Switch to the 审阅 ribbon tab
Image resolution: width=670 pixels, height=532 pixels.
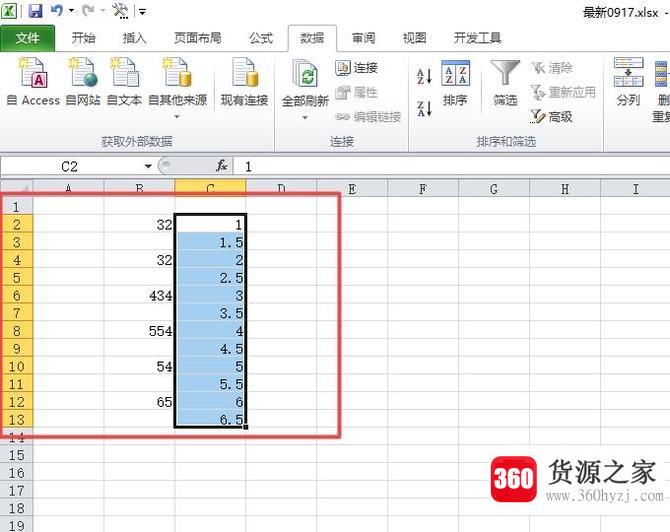pyautogui.click(x=364, y=38)
